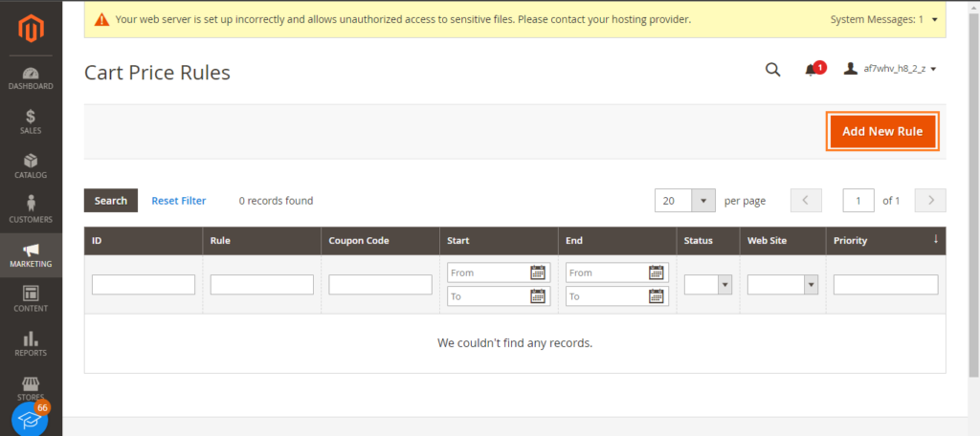This screenshot has height=436, width=980.
Task: Open the Customers sidebar menu
Action: coord(31,211)
